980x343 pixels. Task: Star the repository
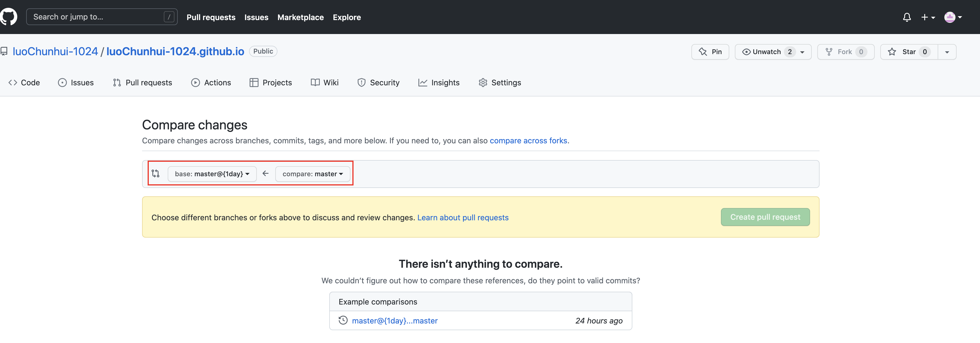[908, 52]
